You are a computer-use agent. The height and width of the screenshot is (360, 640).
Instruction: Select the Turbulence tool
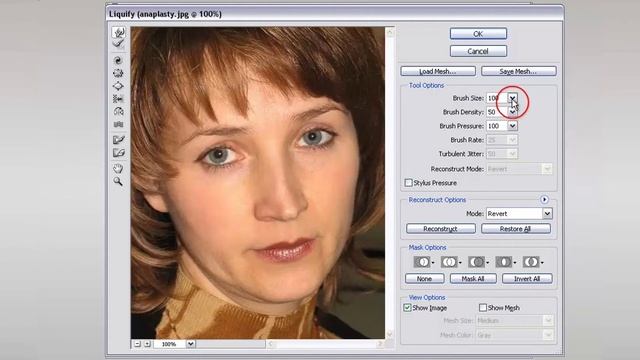[x=118, y=124]
